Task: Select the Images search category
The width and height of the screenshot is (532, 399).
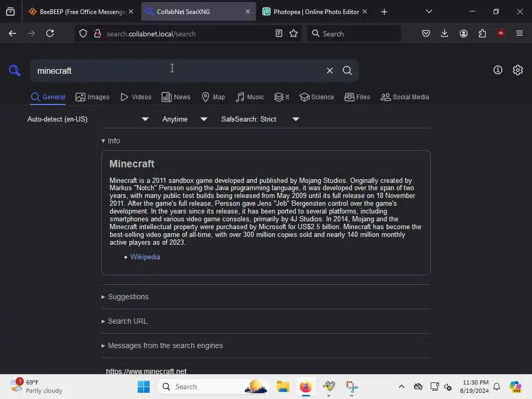Action: [92, 97]
